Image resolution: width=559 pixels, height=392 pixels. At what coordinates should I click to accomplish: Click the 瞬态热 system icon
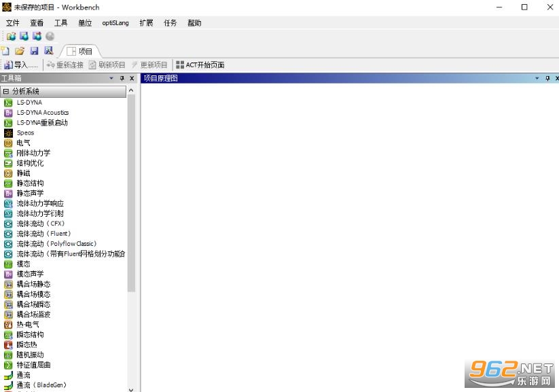tap(8, 345)
